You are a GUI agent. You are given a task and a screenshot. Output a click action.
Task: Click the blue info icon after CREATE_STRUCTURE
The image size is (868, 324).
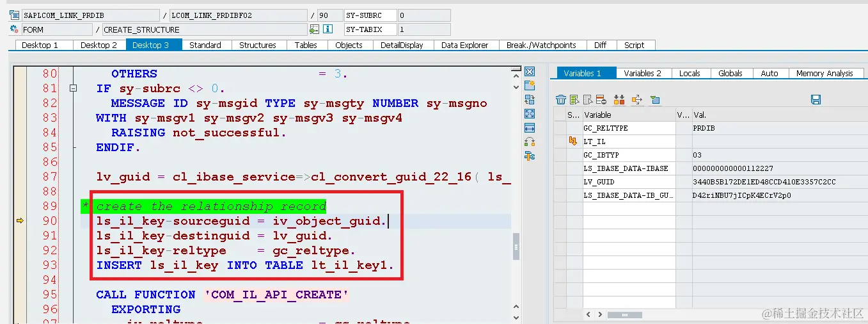327,29
